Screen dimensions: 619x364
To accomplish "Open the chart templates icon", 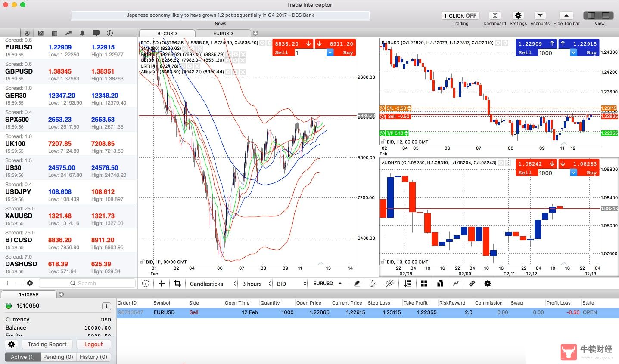I will pyautogui.click(x=440, y=284).
